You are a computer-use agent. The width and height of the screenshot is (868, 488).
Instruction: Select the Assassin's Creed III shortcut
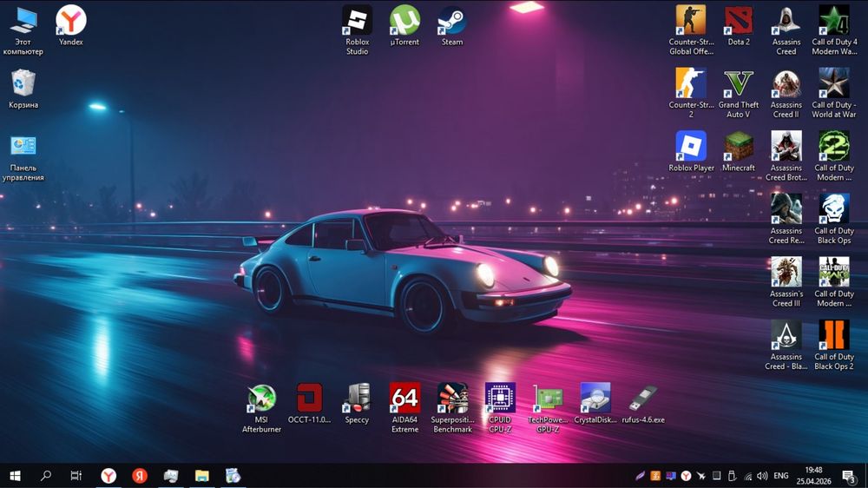(786, 282)
